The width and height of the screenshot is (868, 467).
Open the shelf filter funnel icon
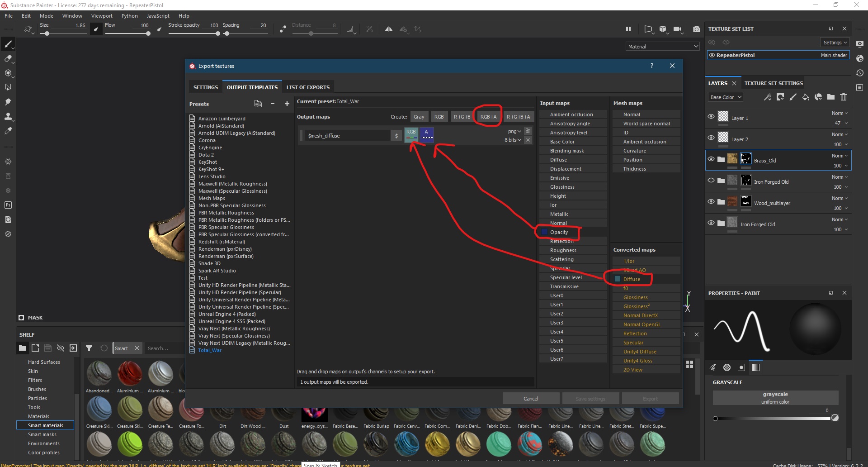(89, 348)
